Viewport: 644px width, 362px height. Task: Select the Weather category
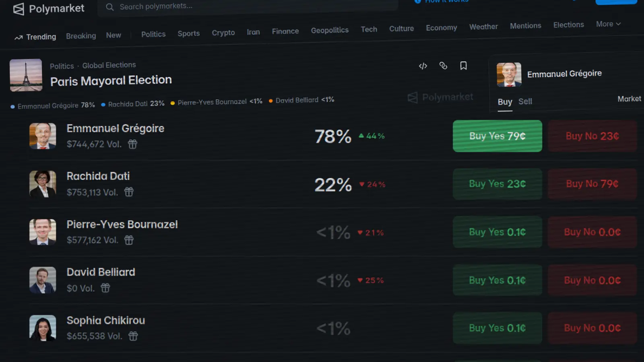(x=483, y=27)
